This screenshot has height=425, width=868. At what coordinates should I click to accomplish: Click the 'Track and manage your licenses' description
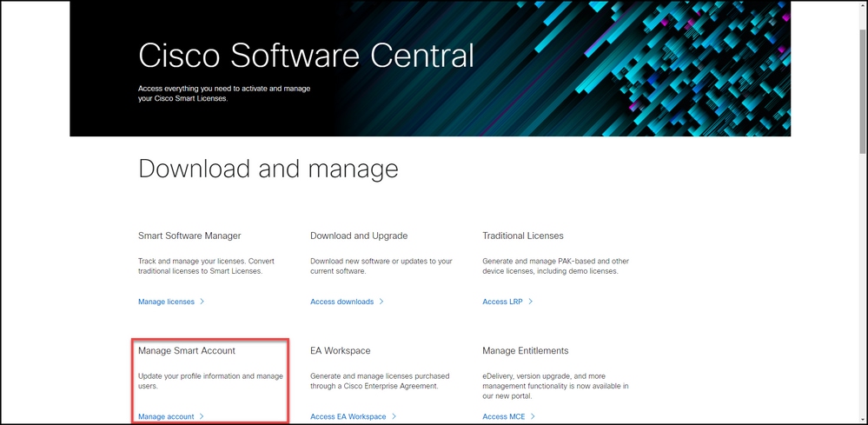pos(207,266)
